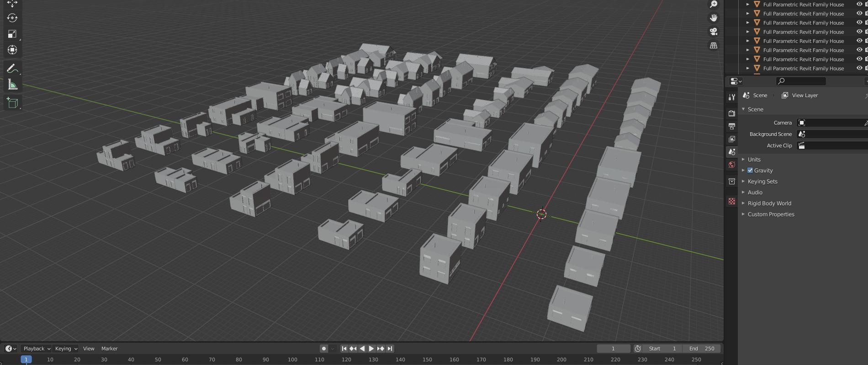Toggle the preview range clock icon
The image size is (868, 365).
(638, 349)
